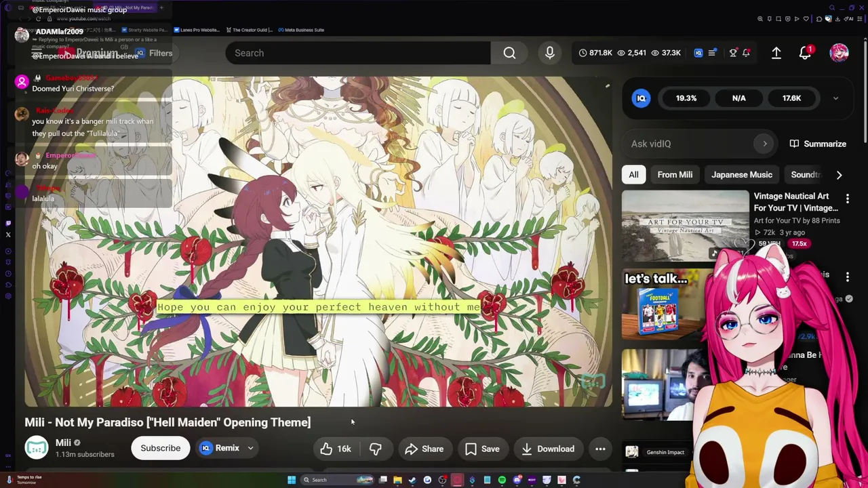The height and width of the screenshot is (488, 868).
Task: Open the account avatar menu
Action: click(x=839, y=53)
